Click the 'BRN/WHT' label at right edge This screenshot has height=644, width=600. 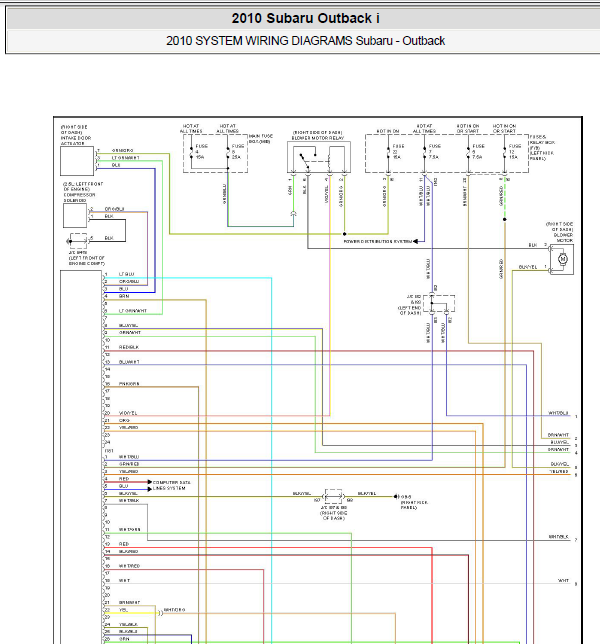point(559,435)
